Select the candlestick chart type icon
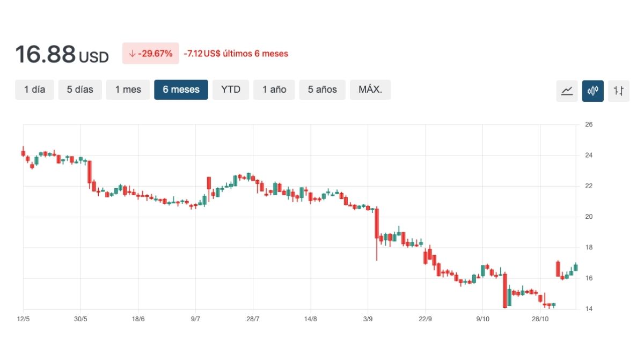644x362 pixels. point(592,91)
